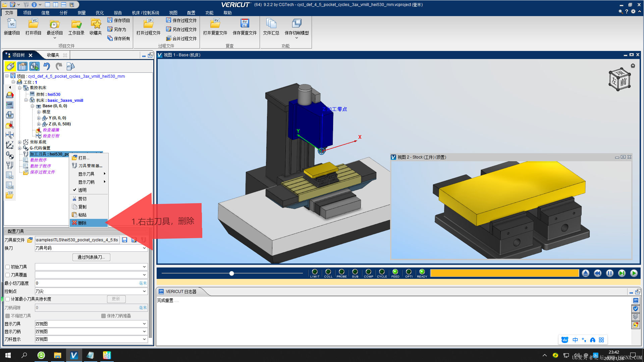Screen dimensions: 644x362
Task: Pause the simulation
Action: click(610, 273)
